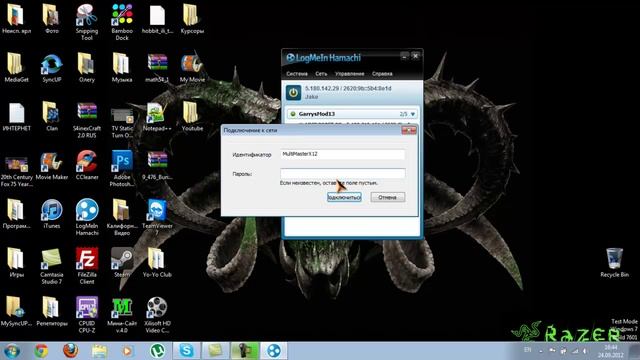Image resolution: width=640 pixels, height=360 pixels.
Task: Switch to Skype in the taskbar
Action: coord(187,351)
